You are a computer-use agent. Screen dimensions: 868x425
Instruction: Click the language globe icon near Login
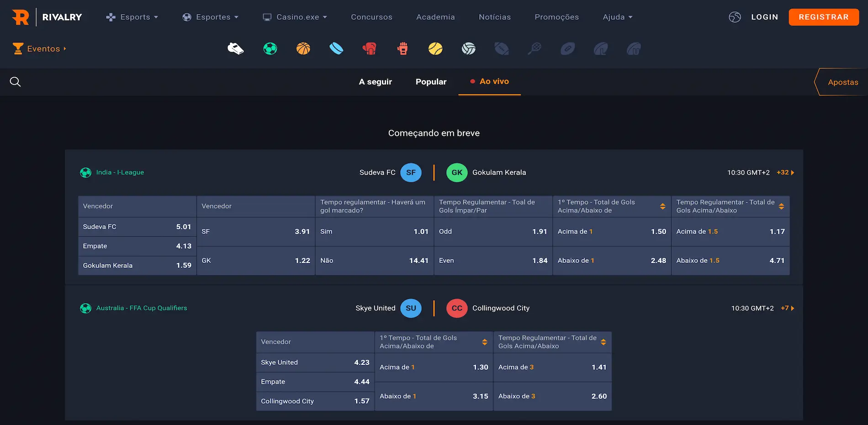[735, 17]
